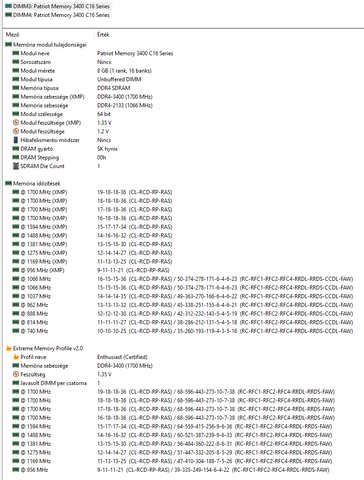The image size is (364, 480).
Task: Select the @ 962 MHz row
Action: 183,305
